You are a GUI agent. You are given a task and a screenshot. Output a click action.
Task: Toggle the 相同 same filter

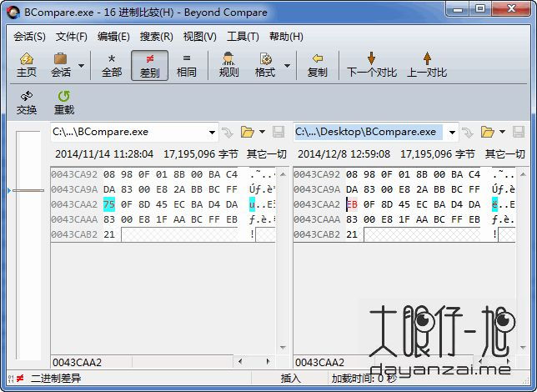[x=186, y=65]
